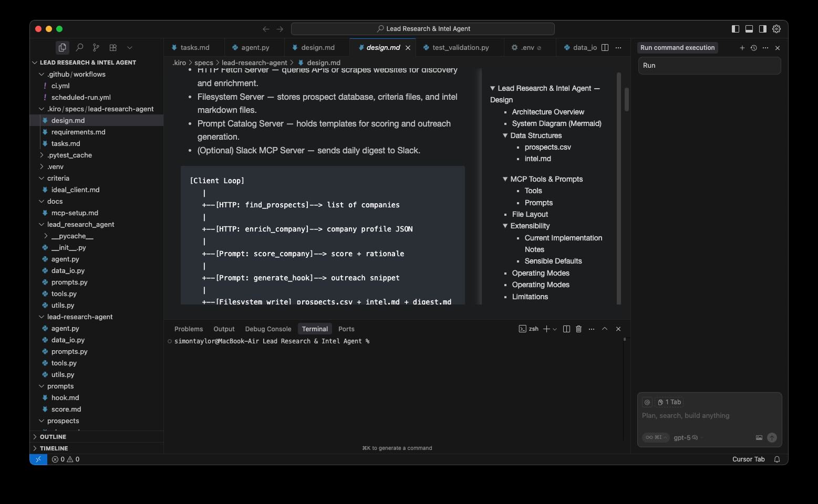Open ideal_client.md in the explorer
This screenshot has width=818, height=504.
click(x=75, y=190)
